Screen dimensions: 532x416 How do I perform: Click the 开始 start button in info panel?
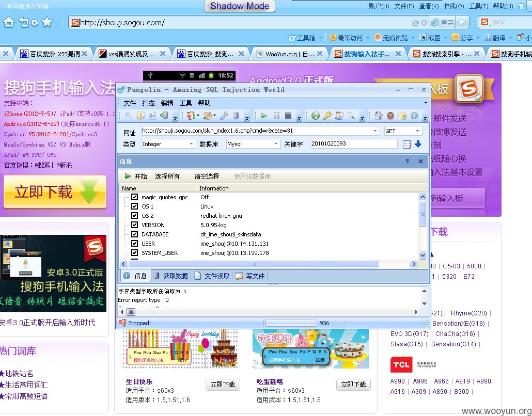tap(136, 177)
